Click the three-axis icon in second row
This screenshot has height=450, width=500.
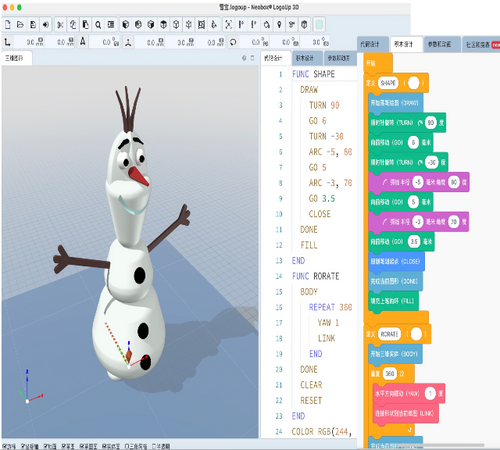point(128,42)
